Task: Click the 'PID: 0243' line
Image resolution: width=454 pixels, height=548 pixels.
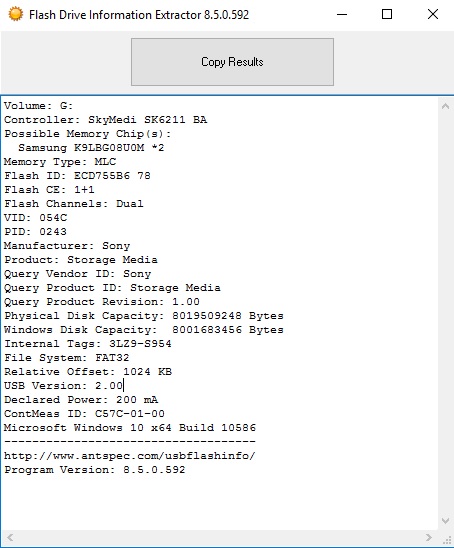Action: pyautogui.click(x=35, y=232)
